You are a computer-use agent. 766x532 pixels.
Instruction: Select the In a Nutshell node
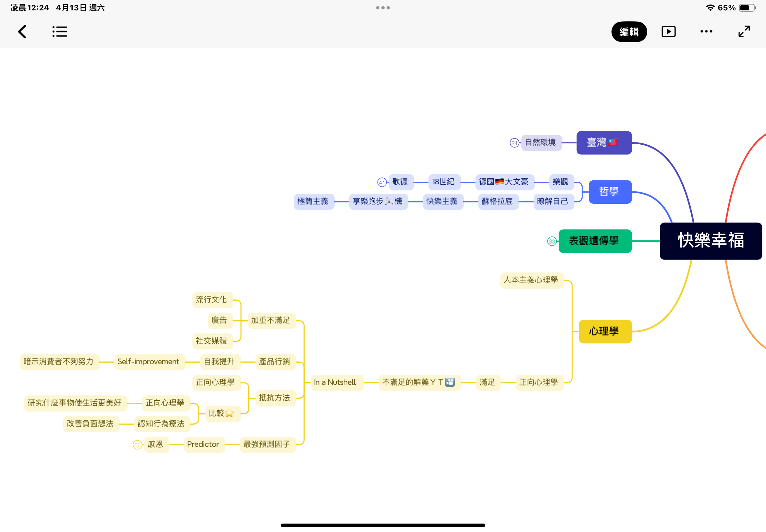click(337, 383)
